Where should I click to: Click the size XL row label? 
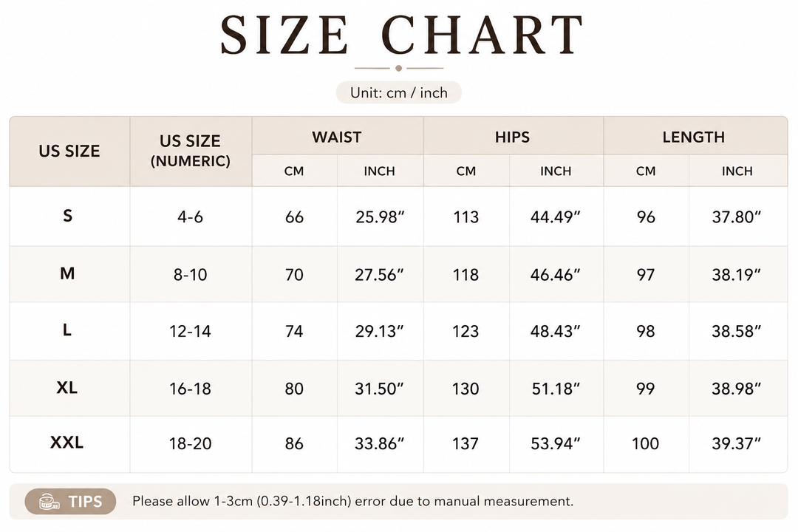coord(66,388)
